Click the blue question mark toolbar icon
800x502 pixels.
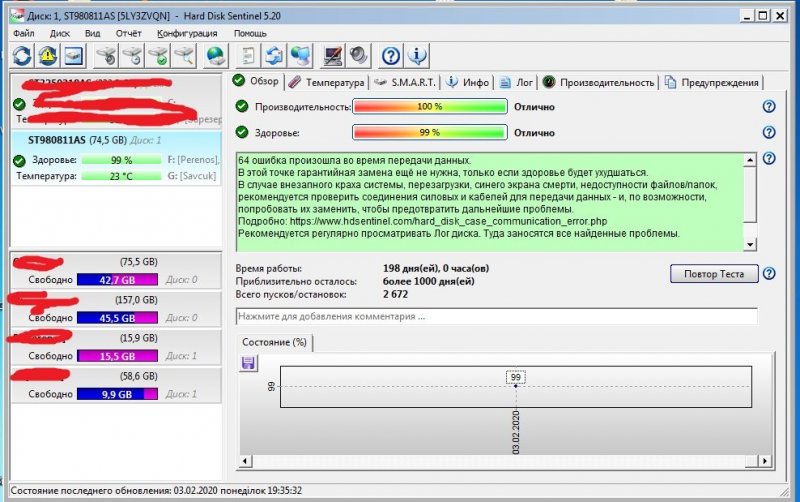392,55
